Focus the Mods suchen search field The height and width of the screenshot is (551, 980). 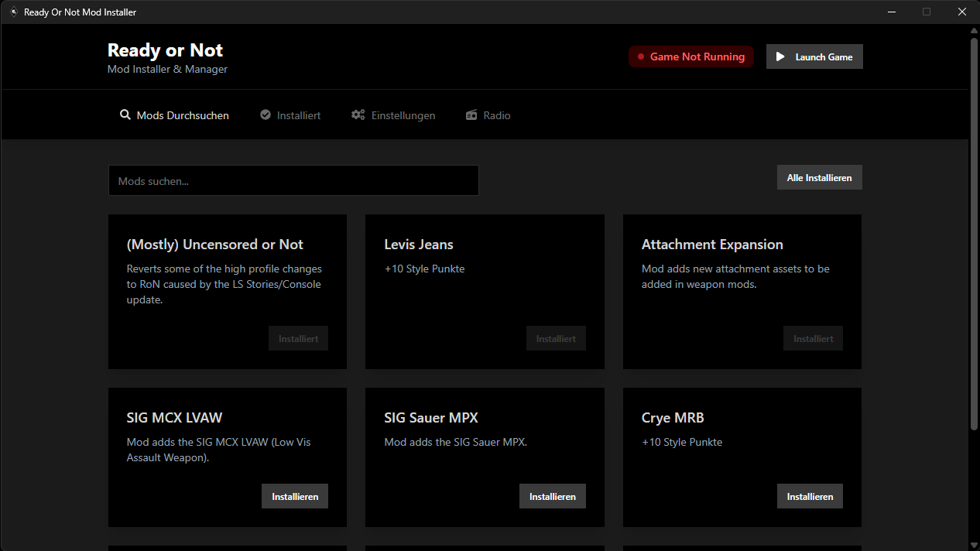click(x=293, y=180)
